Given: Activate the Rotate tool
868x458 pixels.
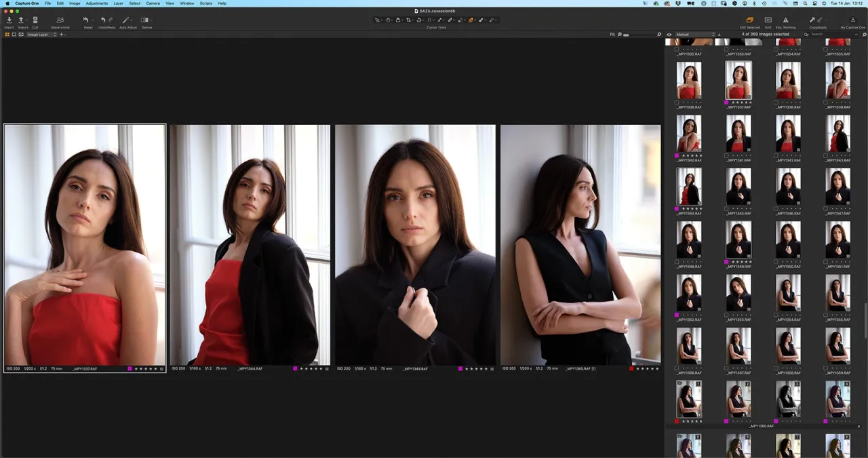Looking at the screenshot, I should tap(419, 20).
